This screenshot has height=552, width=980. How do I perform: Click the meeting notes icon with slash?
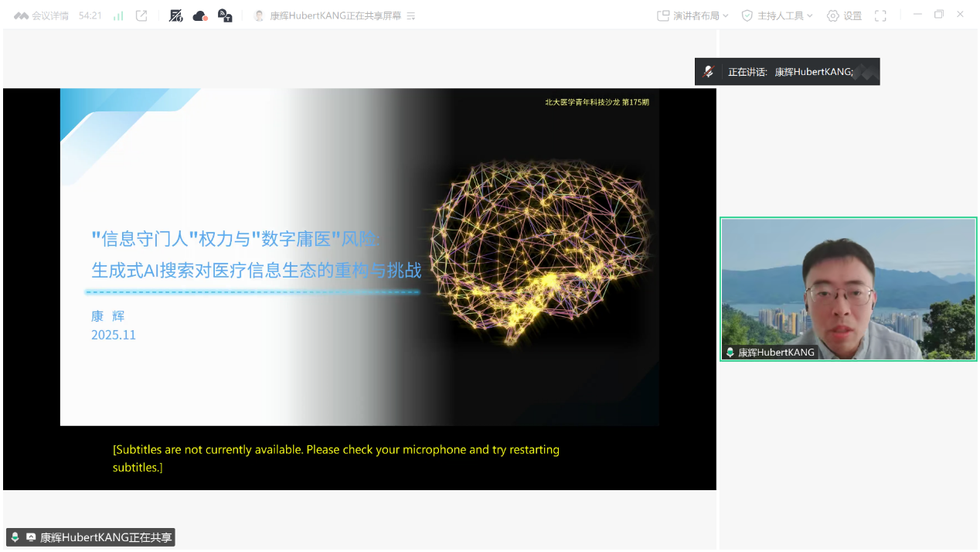point(176,15)
